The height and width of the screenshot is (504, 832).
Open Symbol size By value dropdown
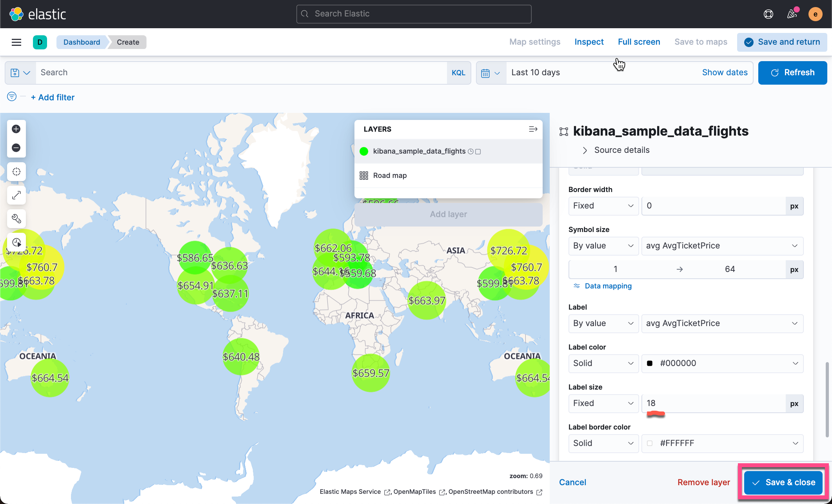[603, 246]
